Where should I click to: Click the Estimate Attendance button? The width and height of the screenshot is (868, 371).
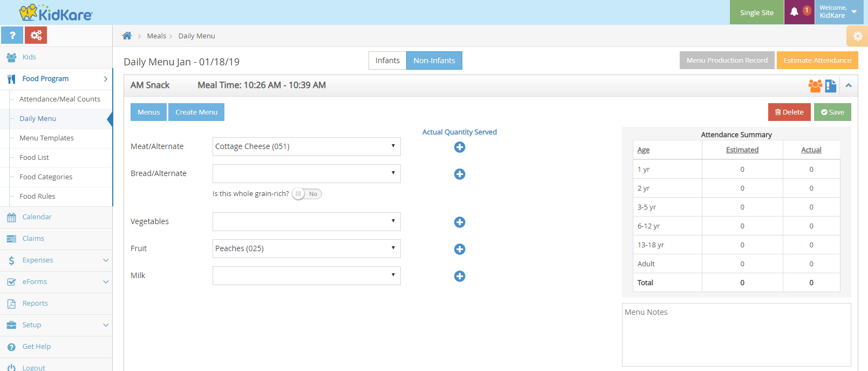[x=817, y=60]
